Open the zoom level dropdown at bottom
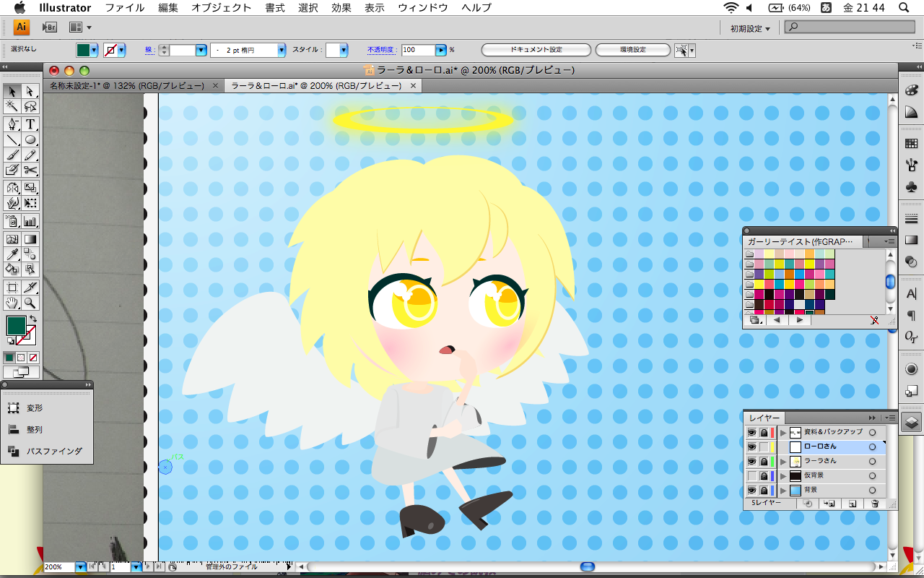The image size is (924, 578). point(80,567)
